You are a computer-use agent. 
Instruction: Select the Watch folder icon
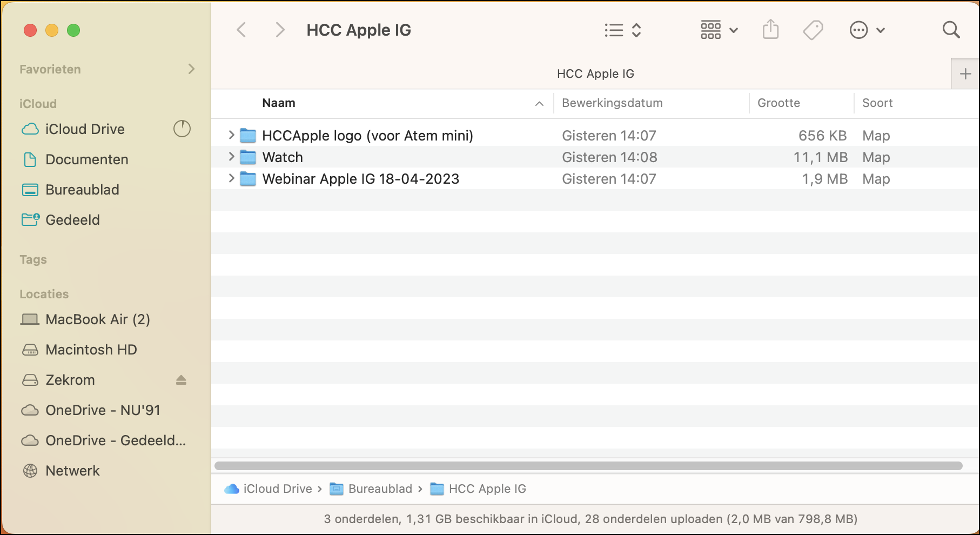pos(248,157)
